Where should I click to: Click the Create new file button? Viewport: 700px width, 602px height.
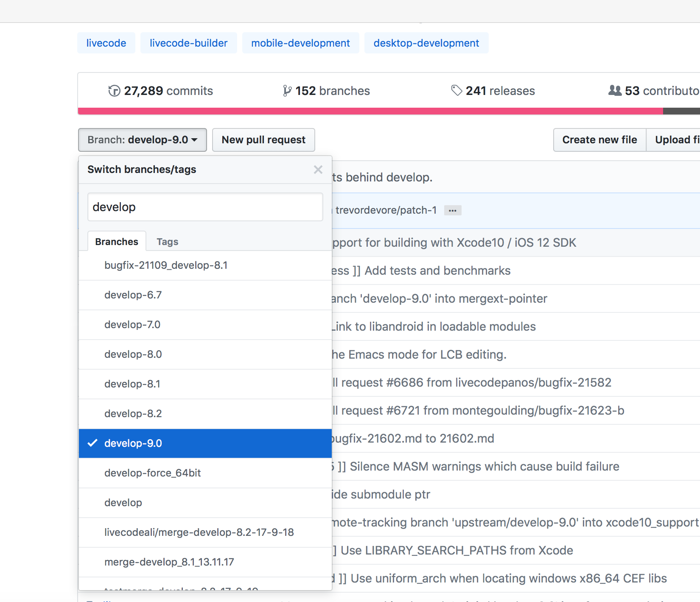pyautogui.click(x=599, y=140)
